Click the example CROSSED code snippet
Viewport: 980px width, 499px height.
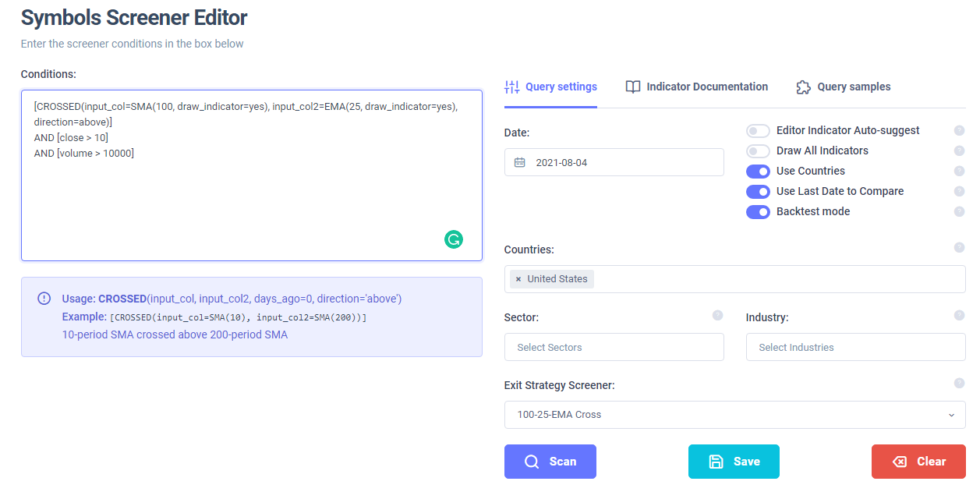239,318
